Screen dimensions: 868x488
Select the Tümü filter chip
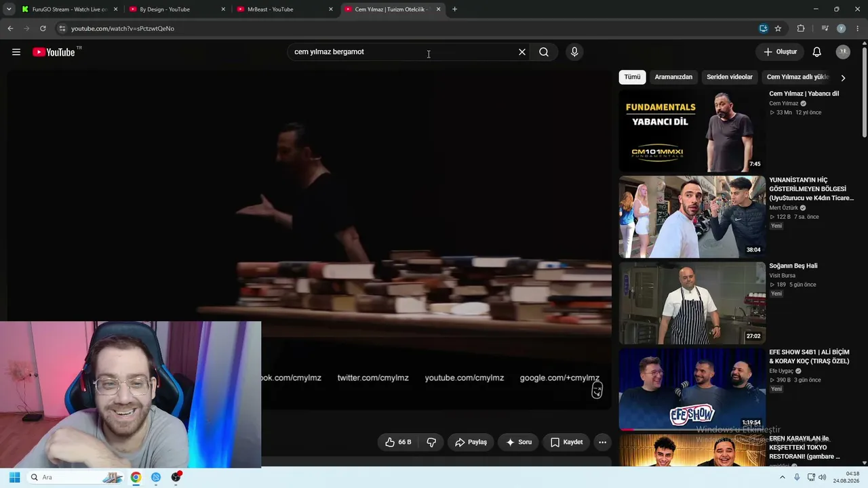[x=632, y=77]
